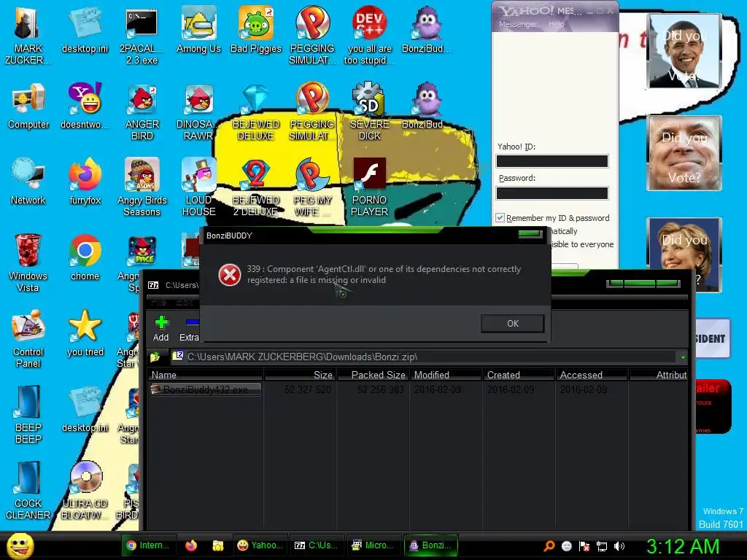Open the Windows Vista recycle bin icon

point(28,262)
